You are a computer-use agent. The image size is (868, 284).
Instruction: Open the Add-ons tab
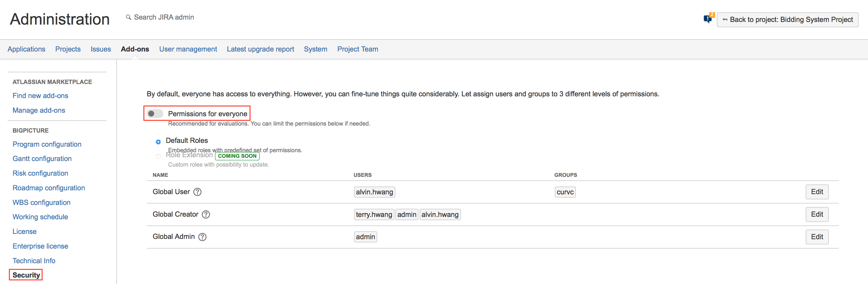point(135,49)
